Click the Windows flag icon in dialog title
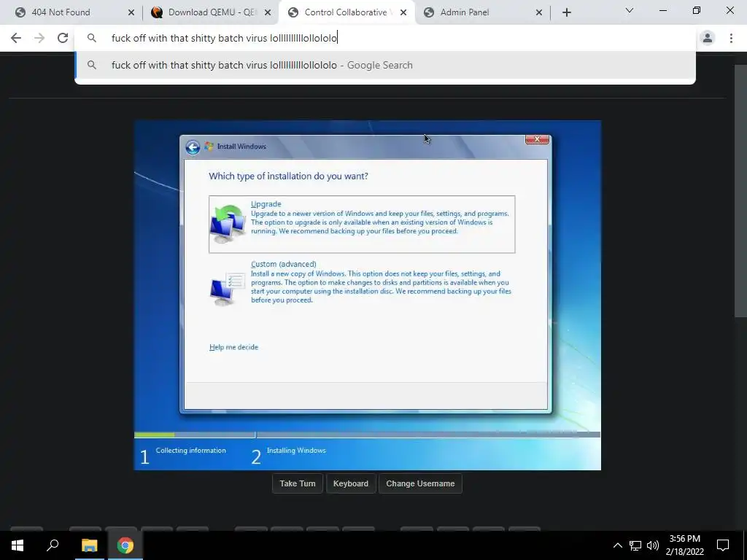 pyautogui.click(x=209, y=146)
